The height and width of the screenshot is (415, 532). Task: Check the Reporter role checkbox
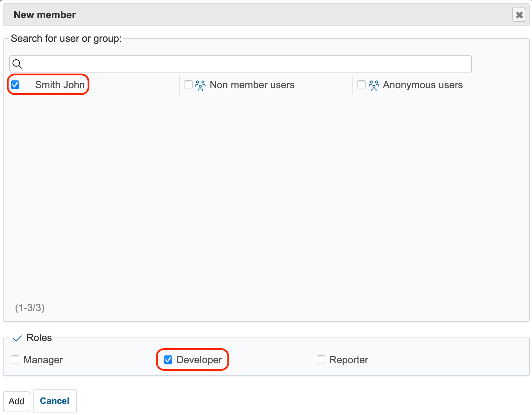[321, 360]
